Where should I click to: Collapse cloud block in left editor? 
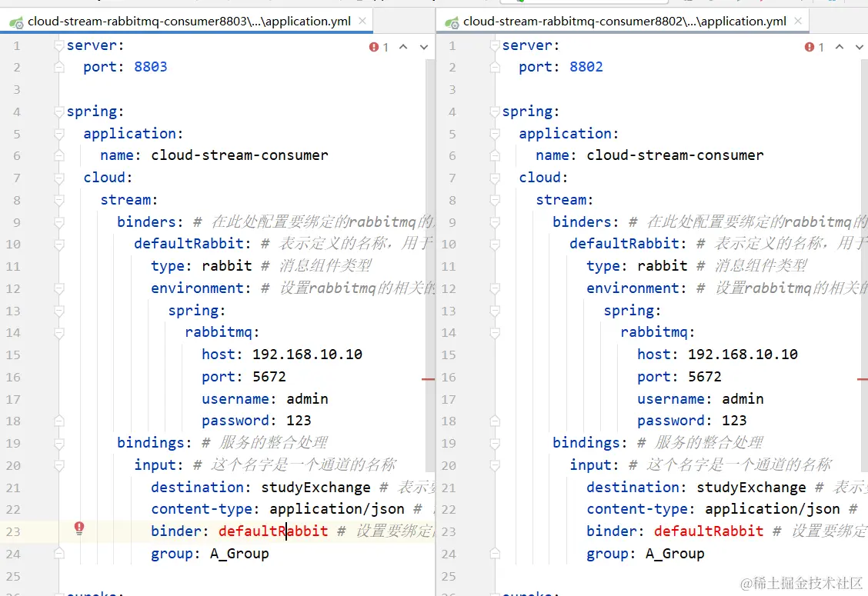[59, 178]
